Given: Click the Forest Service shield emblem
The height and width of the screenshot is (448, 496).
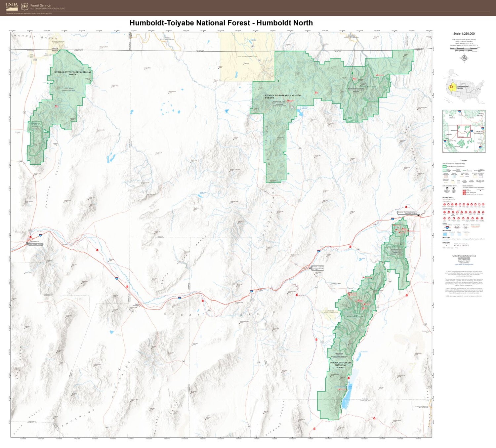Looking at the screenshot, I should (25, 7).
